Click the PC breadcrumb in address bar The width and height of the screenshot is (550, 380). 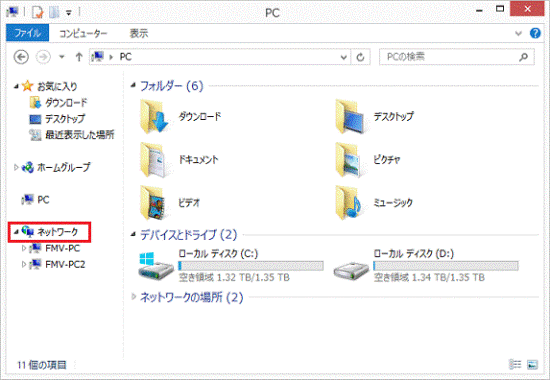tap(126, 57)
